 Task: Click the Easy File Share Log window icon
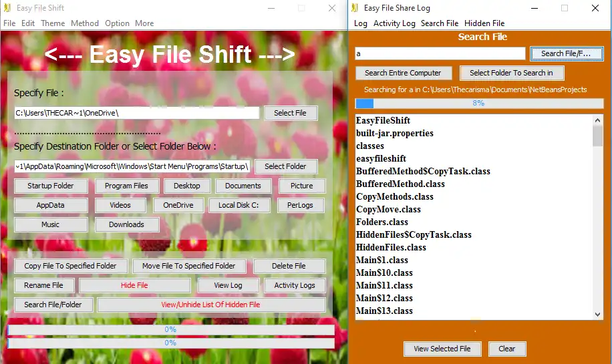[x=354, y=8]
